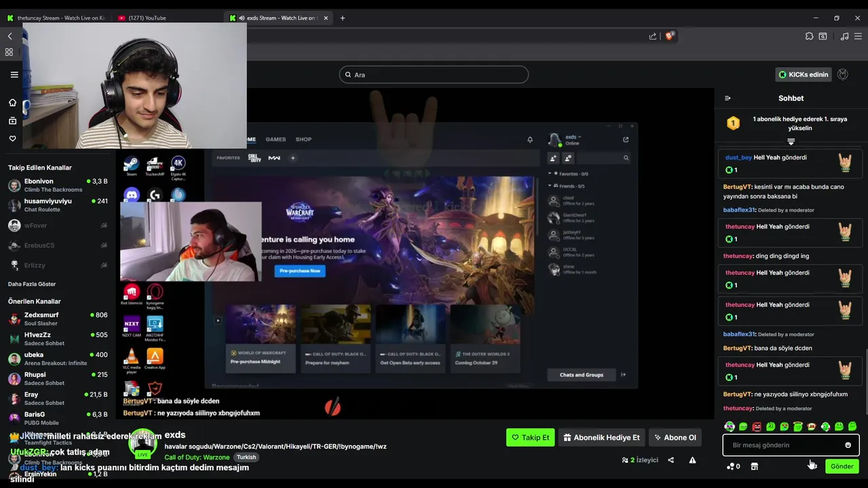Switch to thetuncay Stream browser tab

56,18
